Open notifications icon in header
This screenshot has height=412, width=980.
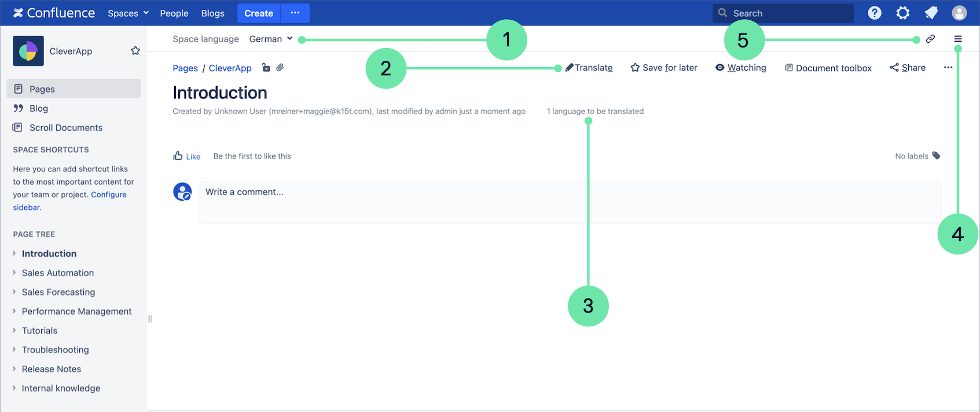click(931, 13)
